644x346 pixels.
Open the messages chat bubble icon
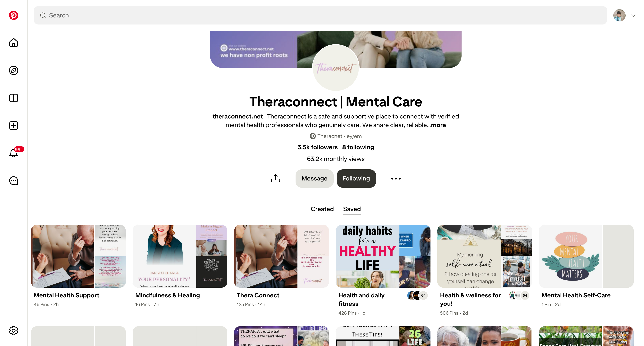tap(13, 180)
